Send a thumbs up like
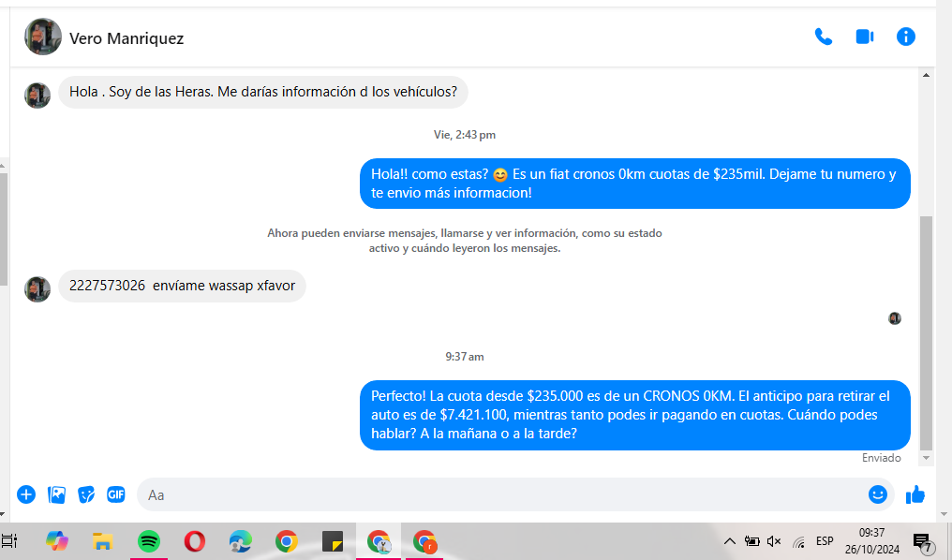 tap(915, 494)
